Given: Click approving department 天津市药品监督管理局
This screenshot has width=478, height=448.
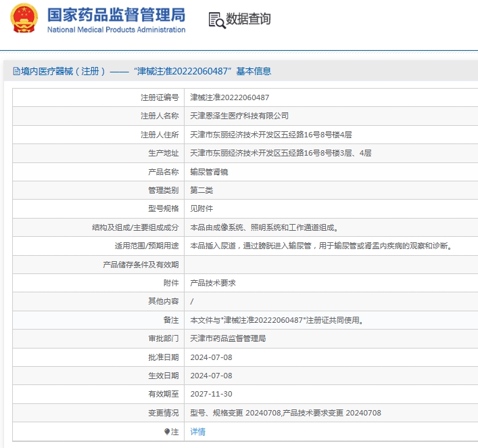Looking at the screenshot, I should 228,338.
